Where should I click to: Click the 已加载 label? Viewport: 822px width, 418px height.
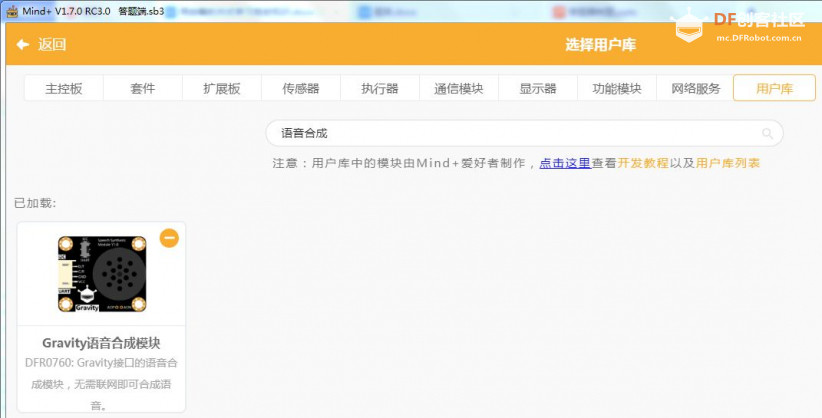coord(35,203)
